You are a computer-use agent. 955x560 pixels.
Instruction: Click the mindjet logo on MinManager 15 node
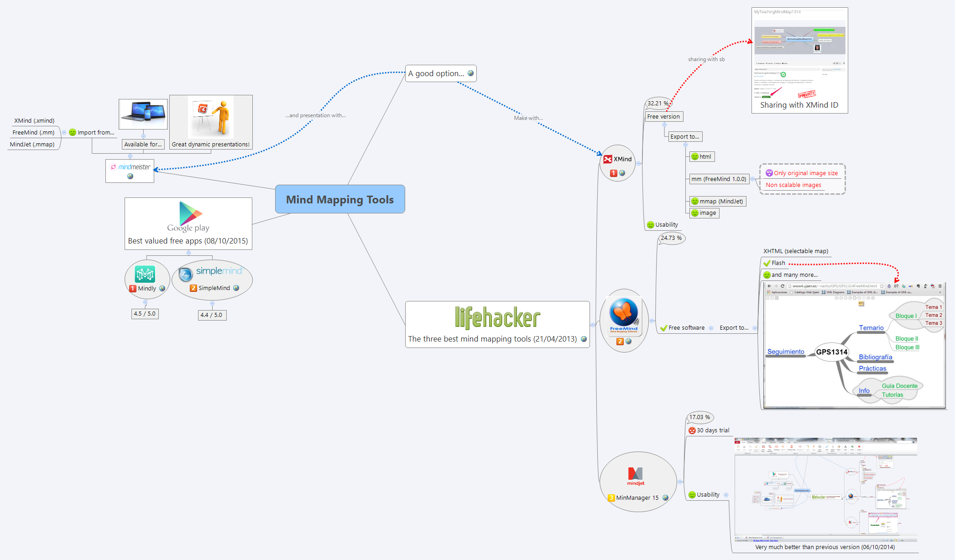636,474
